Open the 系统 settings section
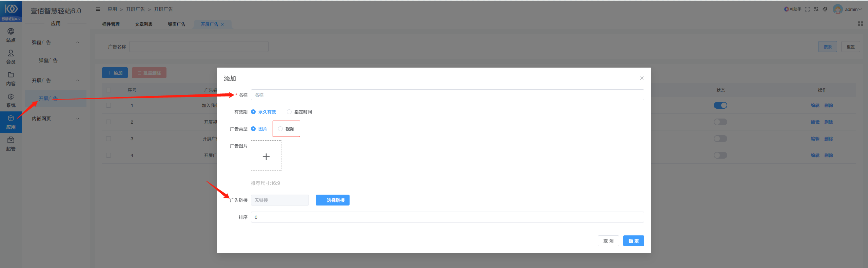Viewport: 868px width, 268px height. tap(11, 101)
